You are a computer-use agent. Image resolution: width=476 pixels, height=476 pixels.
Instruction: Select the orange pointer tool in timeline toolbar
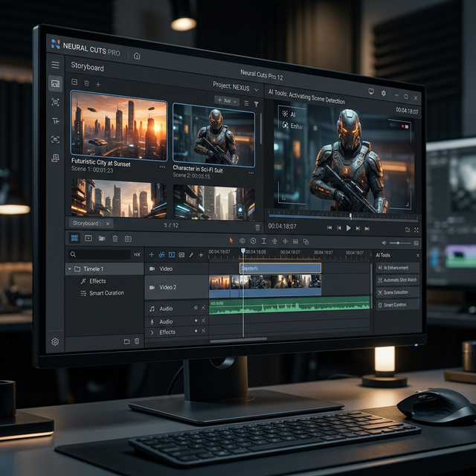[231, 241]
